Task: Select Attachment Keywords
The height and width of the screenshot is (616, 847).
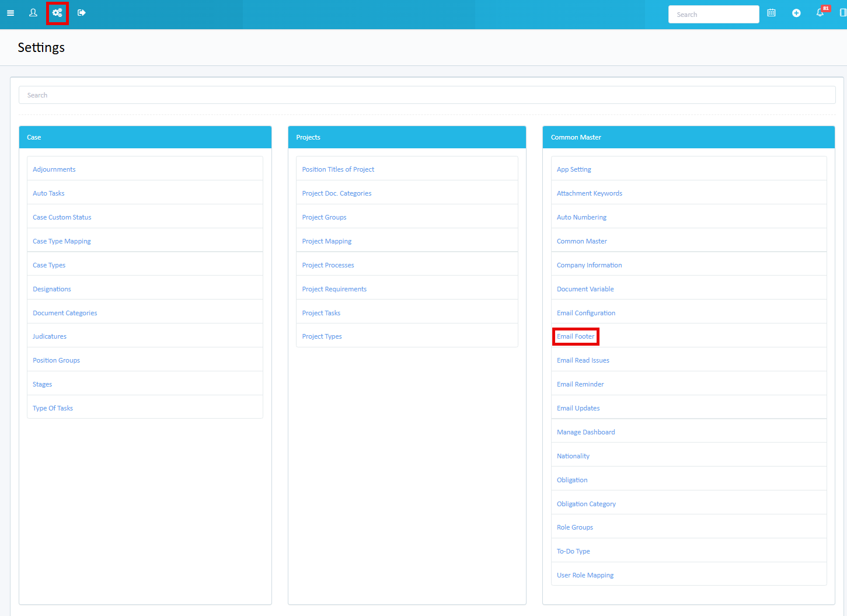Action: click(590, 193)
